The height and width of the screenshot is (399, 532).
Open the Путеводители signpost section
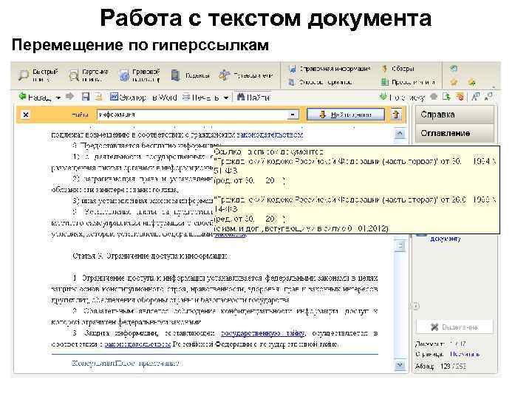click(x=246, y=75)
